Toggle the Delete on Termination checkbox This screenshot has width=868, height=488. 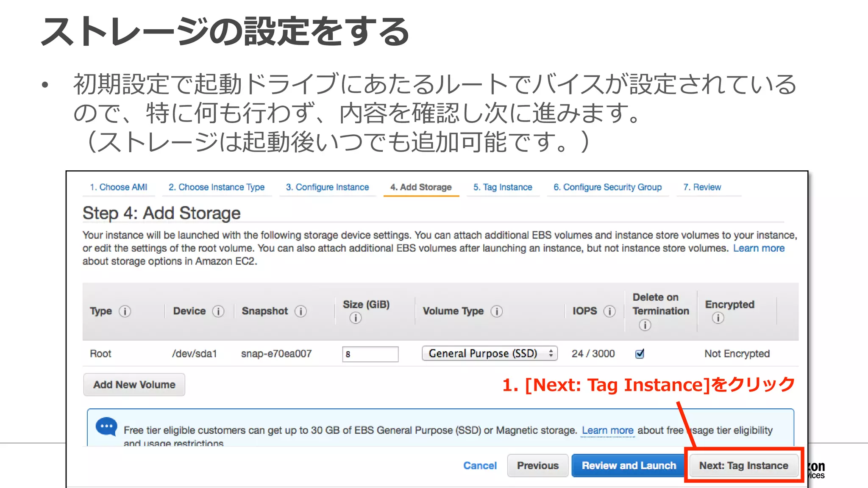point(640,354)
